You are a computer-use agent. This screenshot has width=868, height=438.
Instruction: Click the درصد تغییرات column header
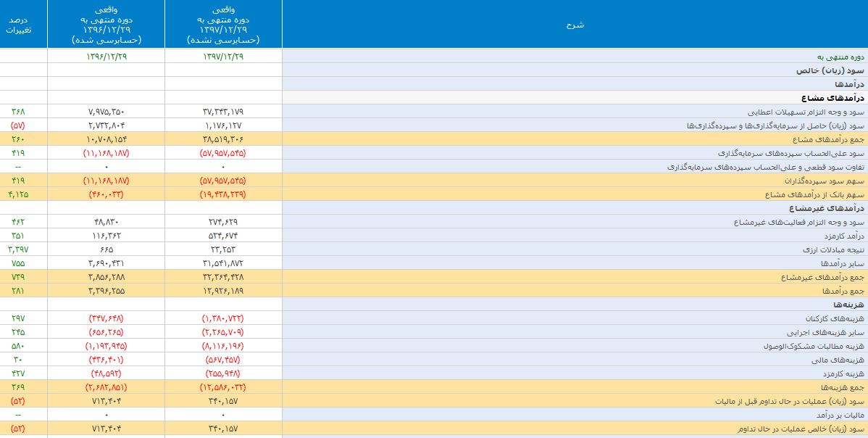pos(23,25)
